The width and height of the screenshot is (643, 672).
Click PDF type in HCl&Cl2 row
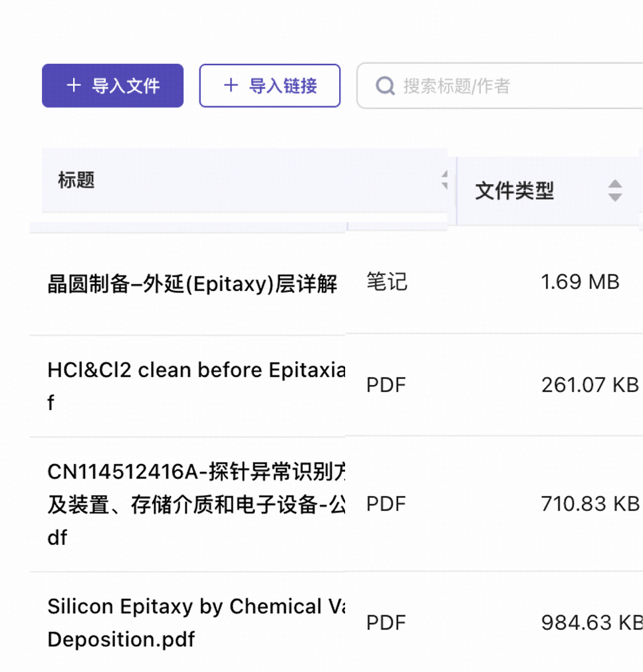(386, 385)
